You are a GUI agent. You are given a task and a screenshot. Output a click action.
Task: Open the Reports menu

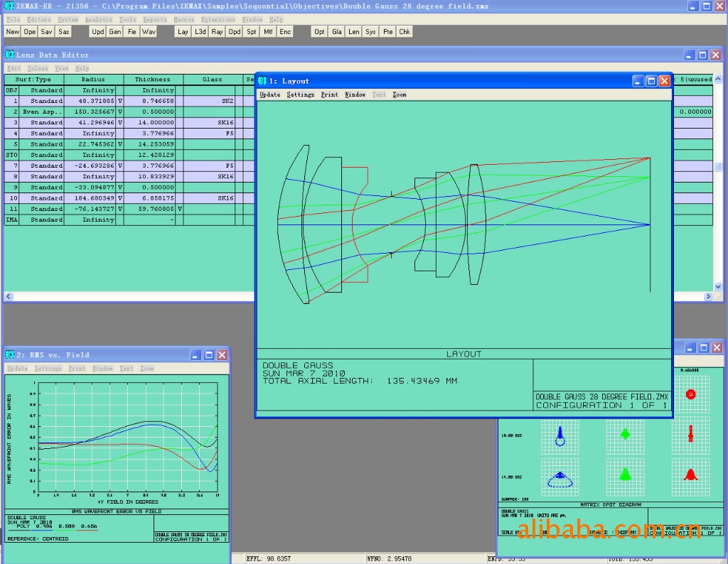pyautogui.click(x=154, y=19)
